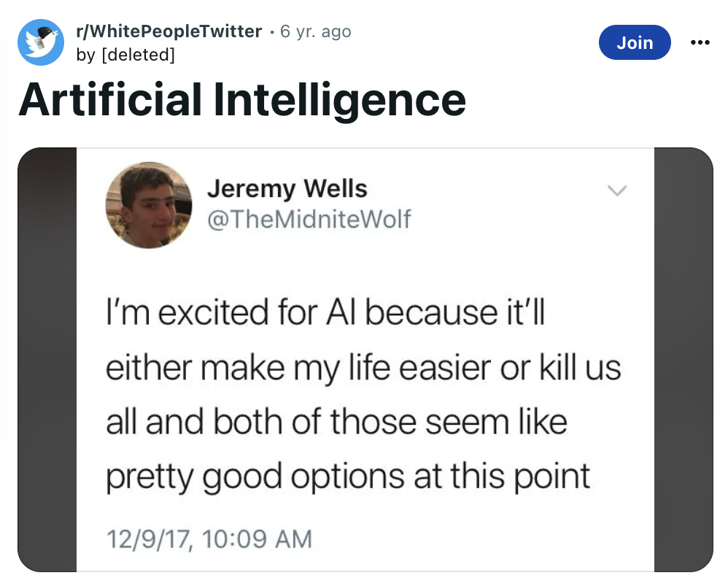
Task: Open the @TheMidniteWolf handle
Action: [309, 220]
